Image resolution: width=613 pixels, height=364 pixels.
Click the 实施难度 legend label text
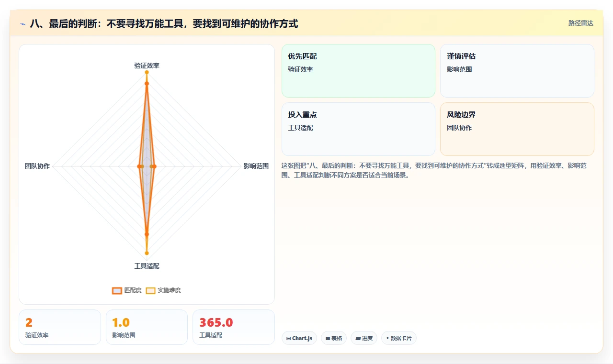[169, 290]
